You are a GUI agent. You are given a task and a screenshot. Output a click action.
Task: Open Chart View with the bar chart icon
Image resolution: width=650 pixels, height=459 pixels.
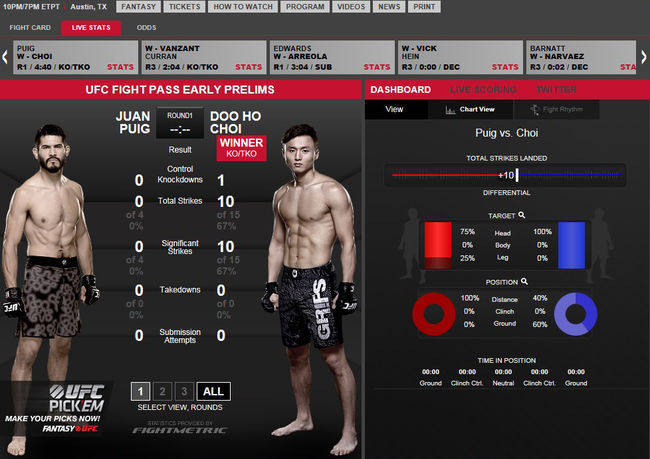(450, 110)
